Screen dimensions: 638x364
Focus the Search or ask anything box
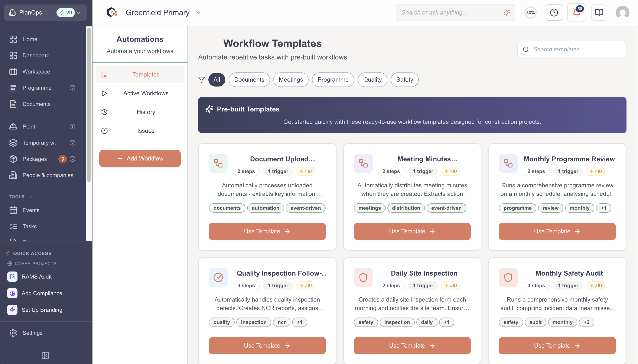[x=455, y=13]
